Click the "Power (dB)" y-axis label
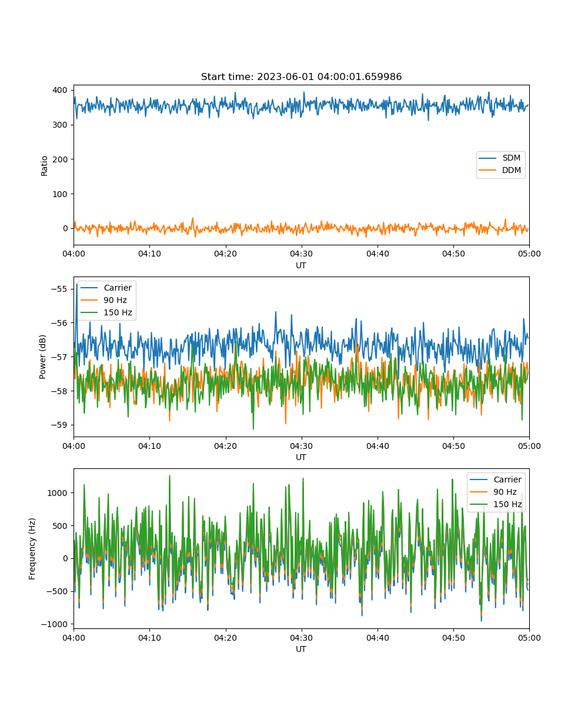The height and width of the screenshot is (706, 588). click(x=43, y=357)
